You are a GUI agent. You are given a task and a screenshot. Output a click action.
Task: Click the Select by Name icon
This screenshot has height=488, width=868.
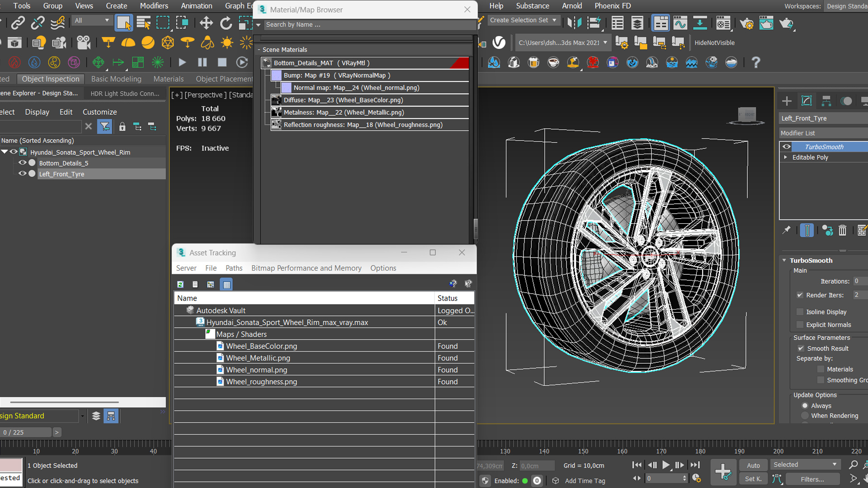(143, 23)
